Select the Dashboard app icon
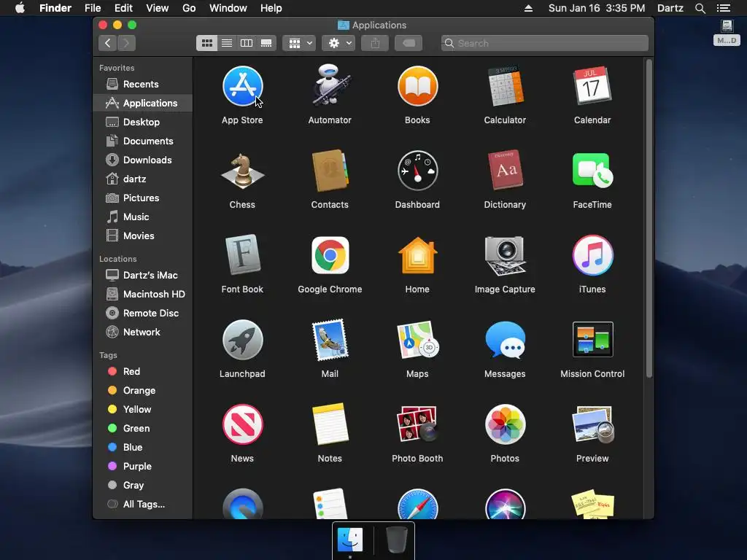This screenshot has height=560, width=747. (418, 171)
